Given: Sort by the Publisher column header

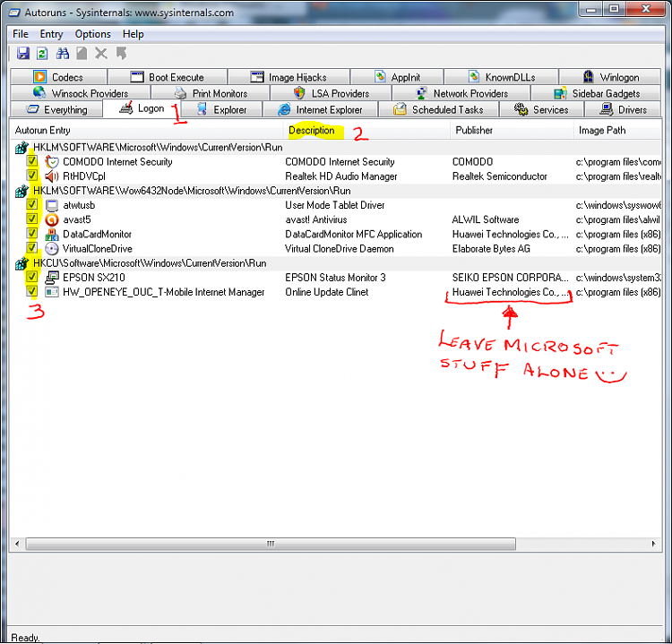Looking at the screenshot, I should (x=512, y=130).
